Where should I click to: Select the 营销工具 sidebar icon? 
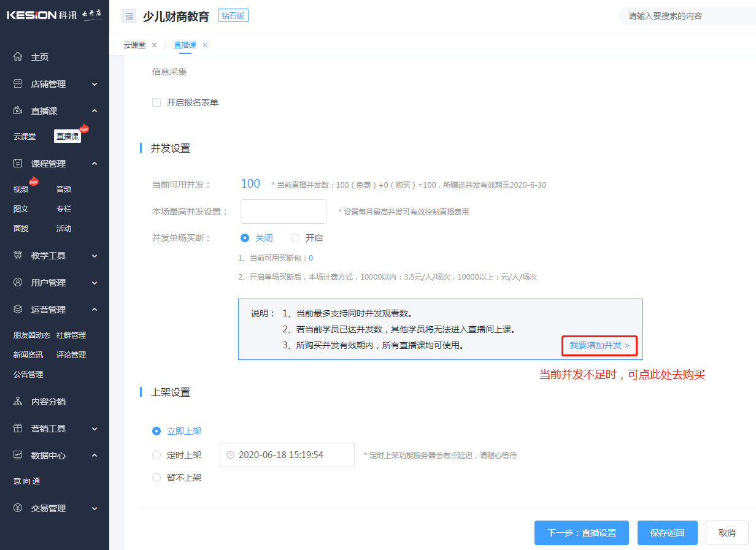pos(18,428)
